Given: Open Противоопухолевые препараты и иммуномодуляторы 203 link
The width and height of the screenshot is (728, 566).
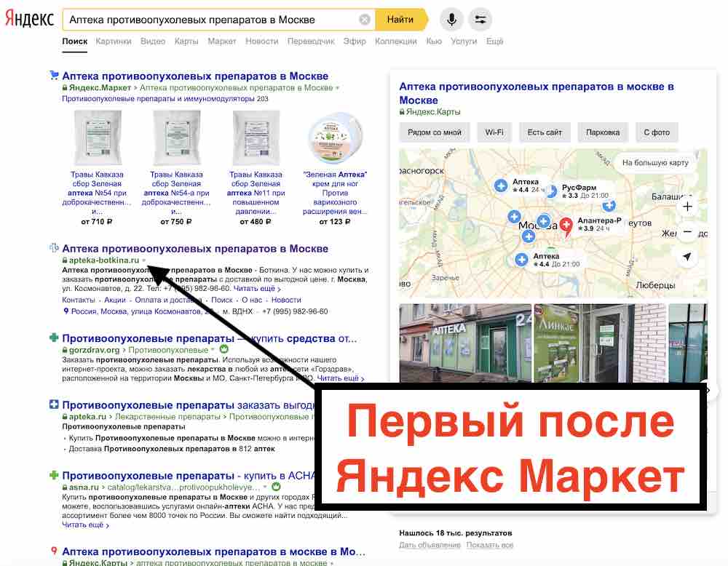Looking at the screenshot, I should pos(165,99).
